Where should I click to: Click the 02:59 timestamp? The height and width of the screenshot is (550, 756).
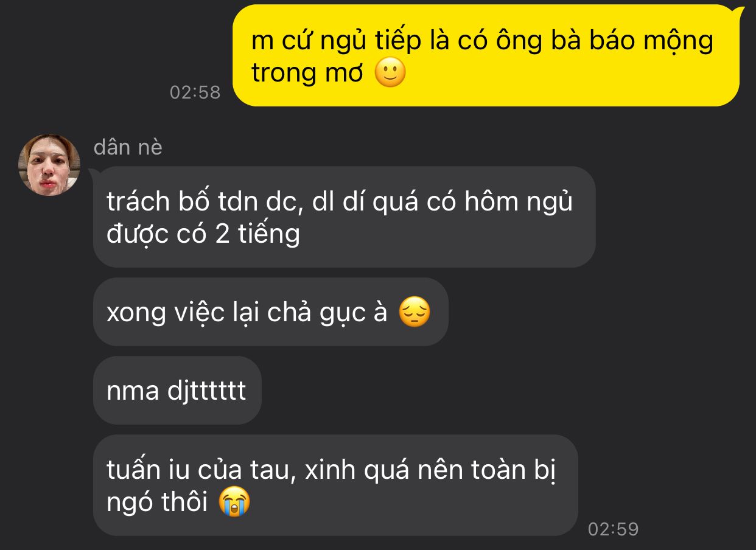(614, 529)
